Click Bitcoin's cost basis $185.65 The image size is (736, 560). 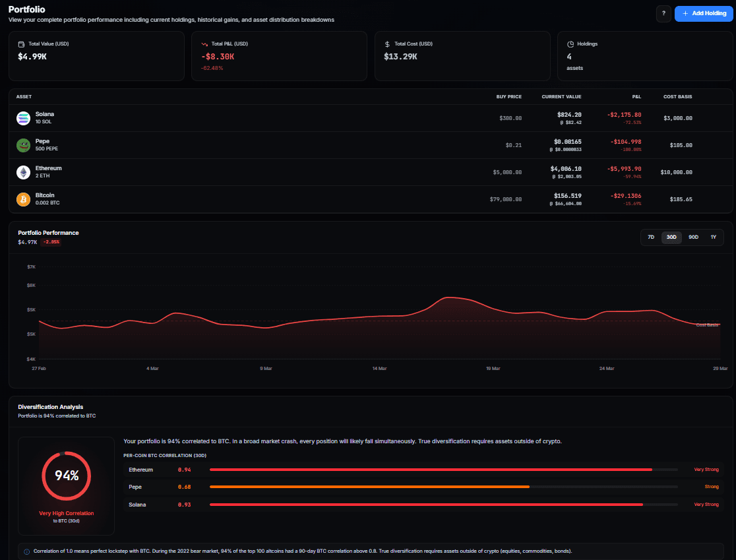pos(681,199)
